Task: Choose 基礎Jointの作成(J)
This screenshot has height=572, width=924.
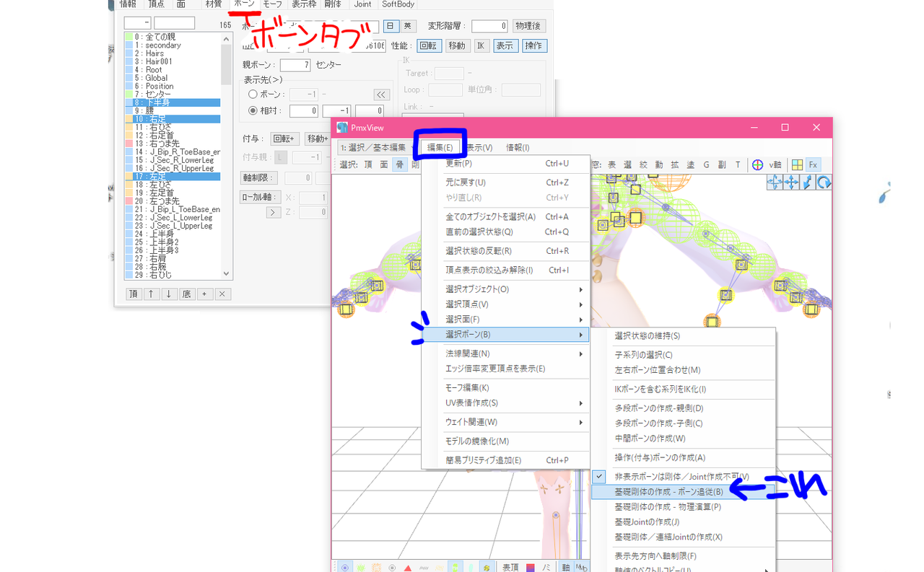Action: point(682,522)
